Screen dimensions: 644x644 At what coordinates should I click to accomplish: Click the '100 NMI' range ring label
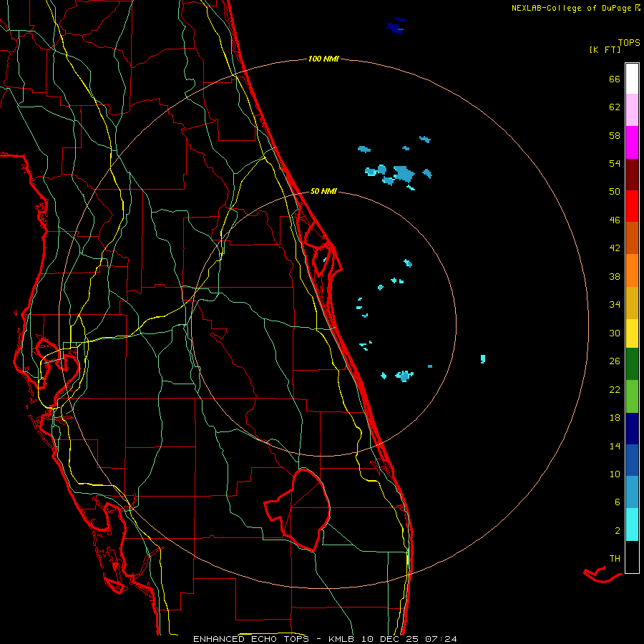point(323,59)
